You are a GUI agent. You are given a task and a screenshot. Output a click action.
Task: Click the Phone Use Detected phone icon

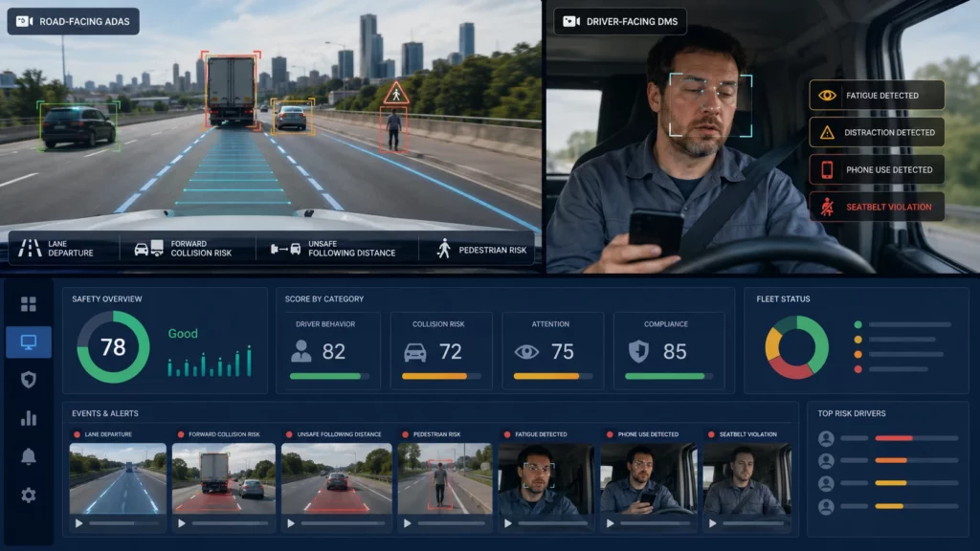point(827,169)
